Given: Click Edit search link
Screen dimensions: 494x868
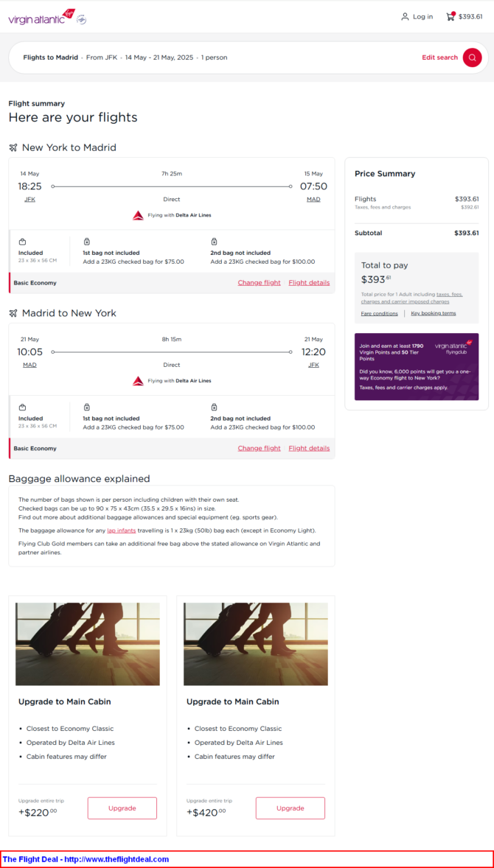Looking at the screenshot, I should [439, 57].
